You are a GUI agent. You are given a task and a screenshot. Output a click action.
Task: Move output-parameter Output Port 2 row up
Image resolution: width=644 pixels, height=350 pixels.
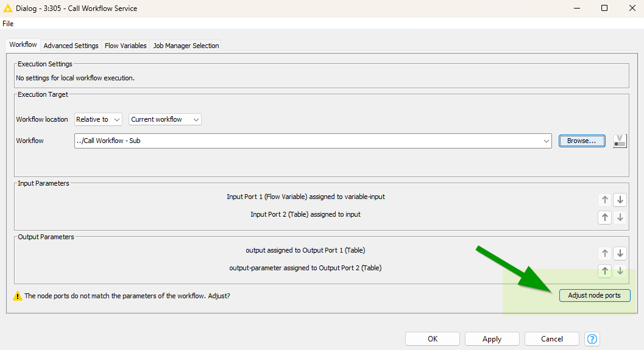[x=604, y=271]
